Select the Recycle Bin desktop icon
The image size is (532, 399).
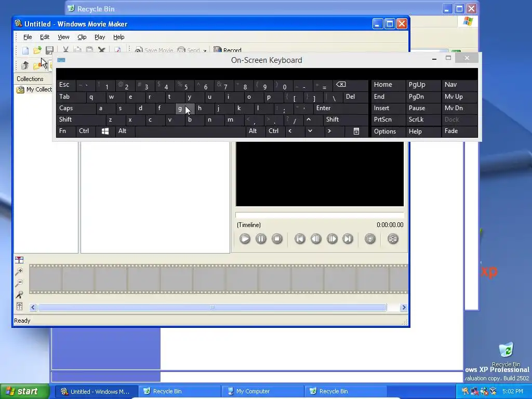tap(506, 354)
